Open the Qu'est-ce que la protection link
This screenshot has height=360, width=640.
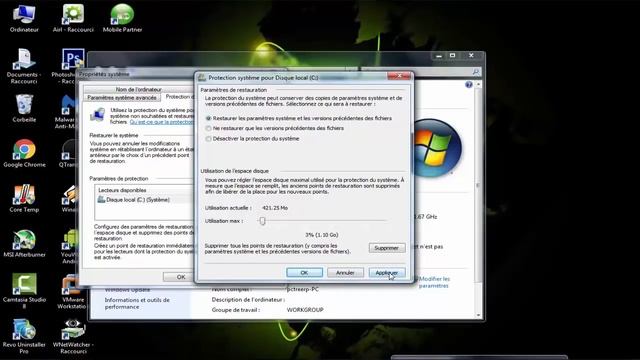[162, 122]
